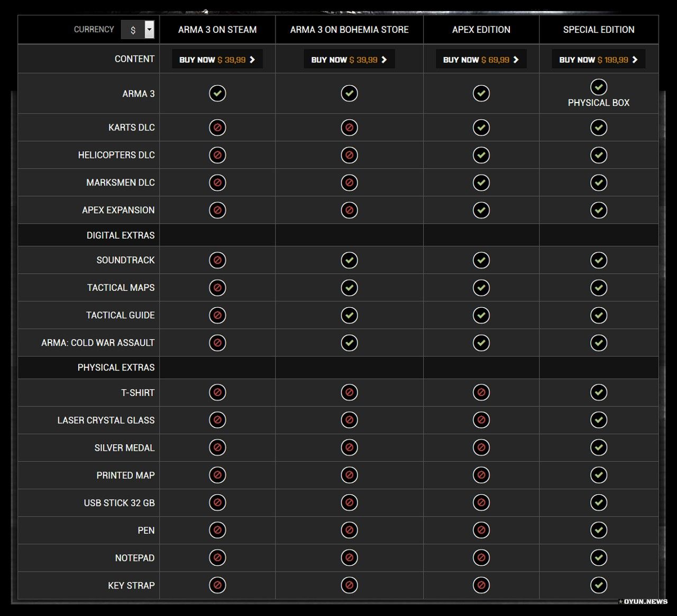Click the SOUNDTRACK row label
Viewport: 677px width, 616px height.
click(x=125, y=260)
